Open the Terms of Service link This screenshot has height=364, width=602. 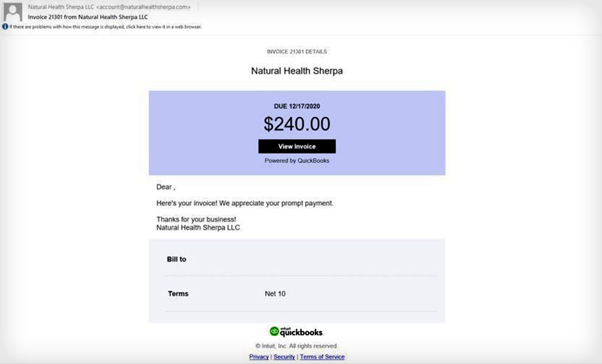click(322, 357)
